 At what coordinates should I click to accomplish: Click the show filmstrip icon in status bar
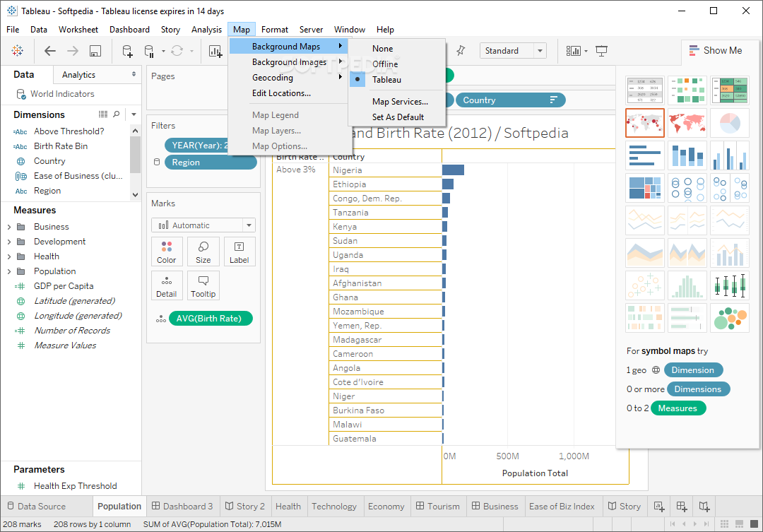[739, 524]
